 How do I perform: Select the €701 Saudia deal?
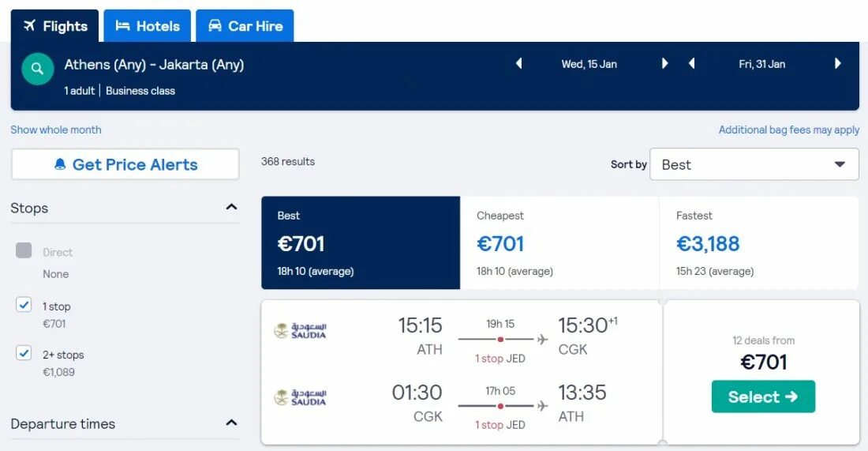click(x=763, y=397)
